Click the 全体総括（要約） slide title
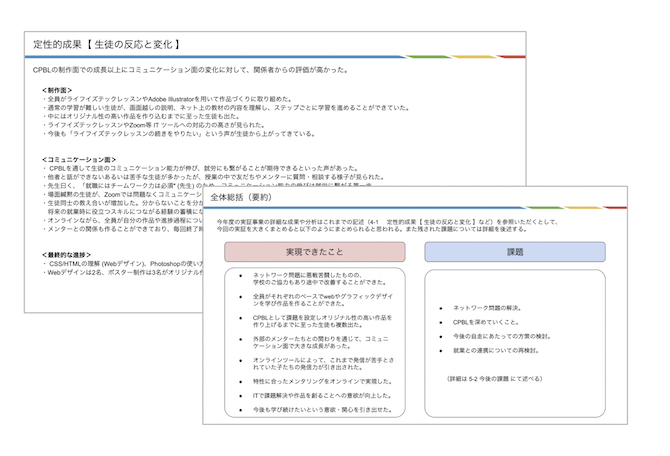 coord(241,197)
